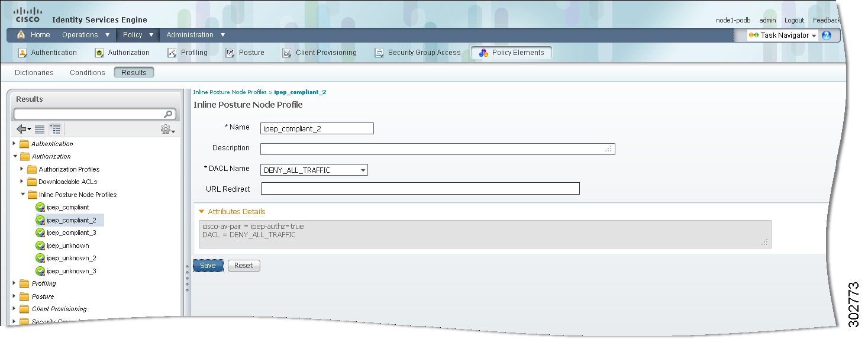Switch to the Dictionaries tab

34,73
